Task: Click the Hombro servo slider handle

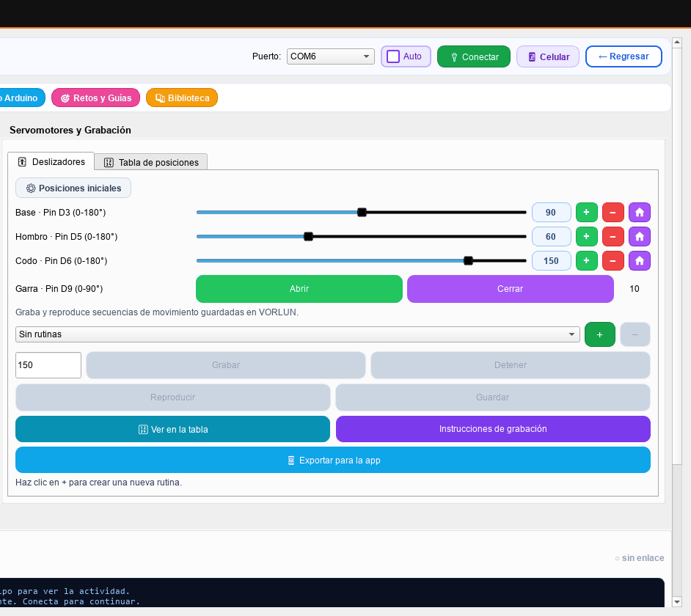Action: coord(309,237)
